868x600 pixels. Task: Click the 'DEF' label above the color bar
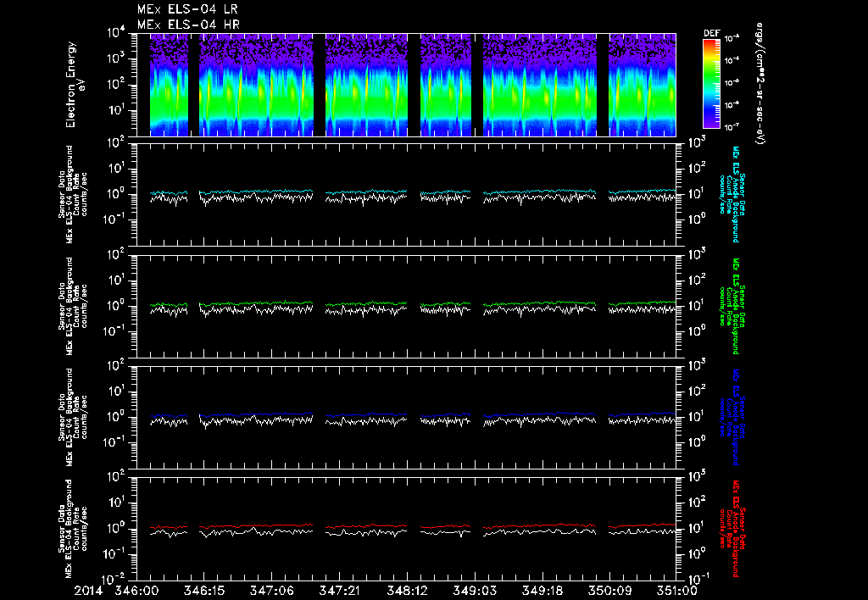tap(711, 33)
